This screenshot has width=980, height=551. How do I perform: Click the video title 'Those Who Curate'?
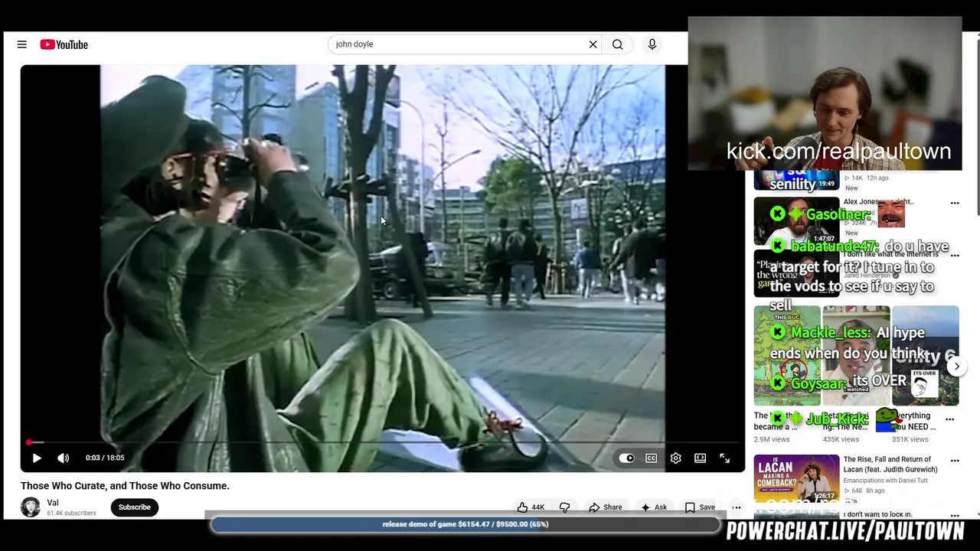(x=125, y=486)
